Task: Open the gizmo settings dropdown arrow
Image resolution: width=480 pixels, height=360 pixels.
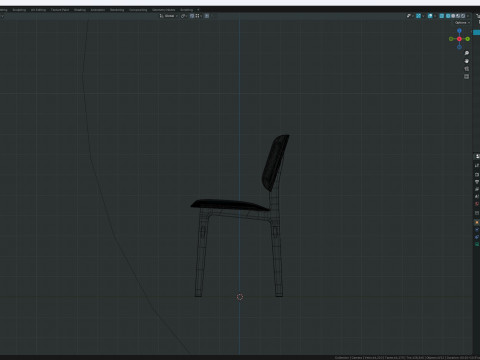Action: (423, 16)
